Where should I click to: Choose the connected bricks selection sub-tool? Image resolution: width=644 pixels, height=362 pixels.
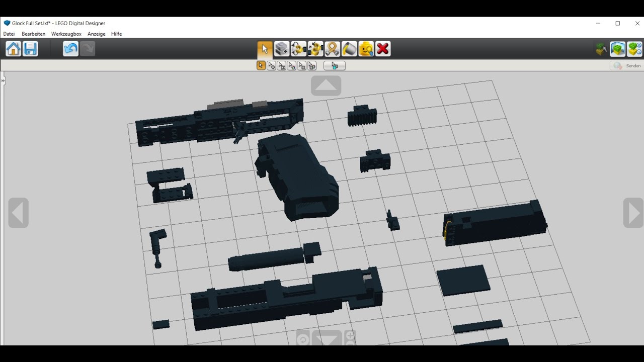click(x=281, y=65)
